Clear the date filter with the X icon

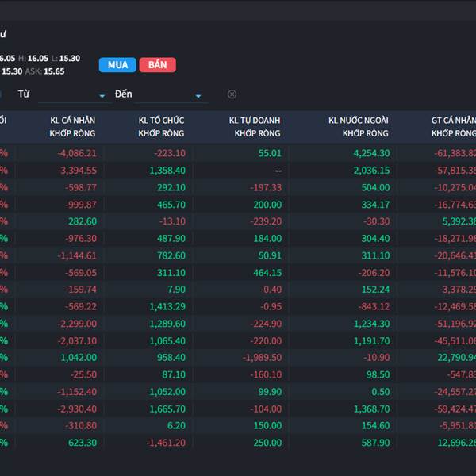point(232,94)
